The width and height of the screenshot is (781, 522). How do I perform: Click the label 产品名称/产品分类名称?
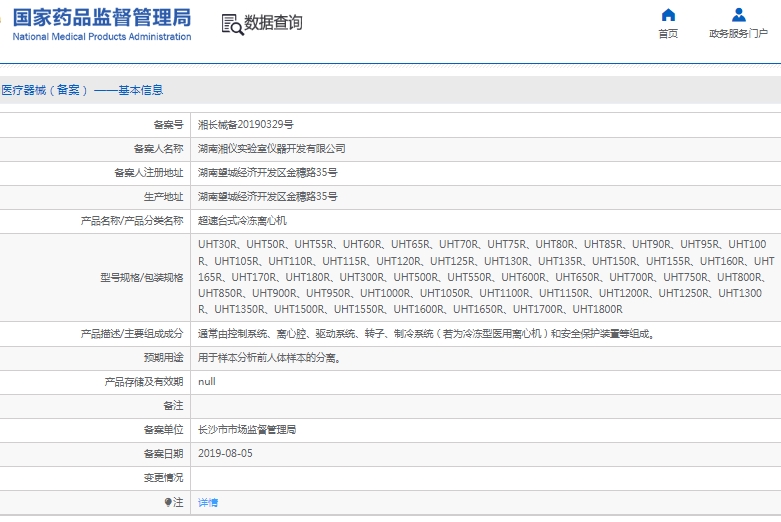tap(132, 221)
